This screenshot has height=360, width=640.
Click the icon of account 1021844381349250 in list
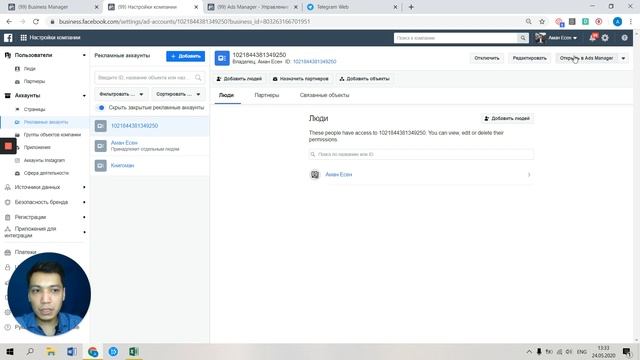(x=100, y=126)
